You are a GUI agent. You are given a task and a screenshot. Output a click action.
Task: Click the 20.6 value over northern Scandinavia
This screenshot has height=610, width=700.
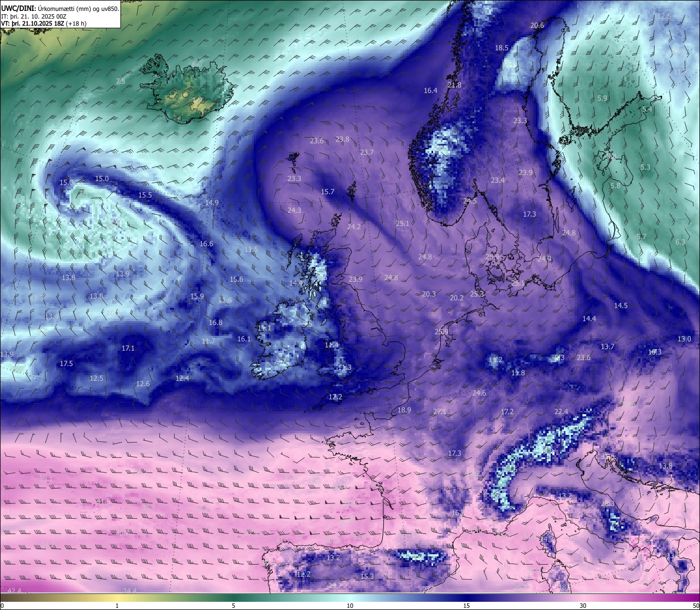537,25
